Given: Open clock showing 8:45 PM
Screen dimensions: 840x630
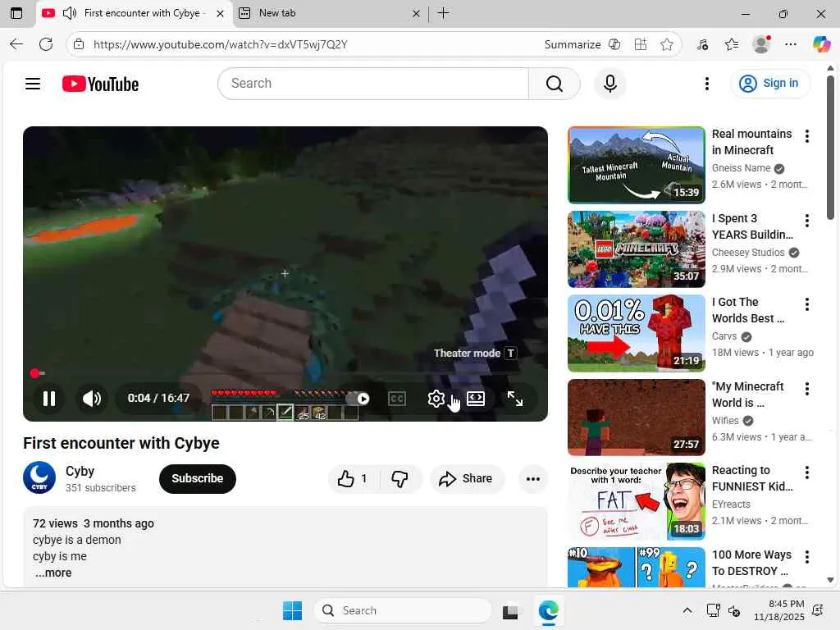Looking at the screenshot, I should pyautogui.click(x=779, y=610).
